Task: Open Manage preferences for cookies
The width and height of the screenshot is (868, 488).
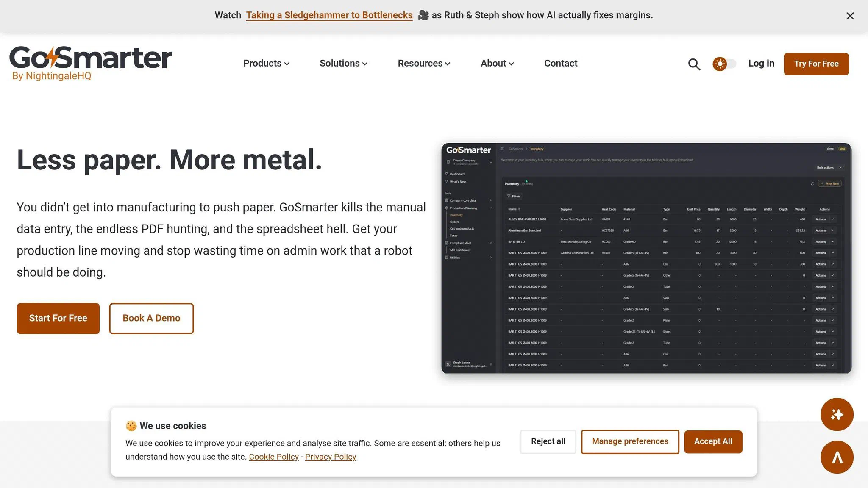Action: coord(630,441)
